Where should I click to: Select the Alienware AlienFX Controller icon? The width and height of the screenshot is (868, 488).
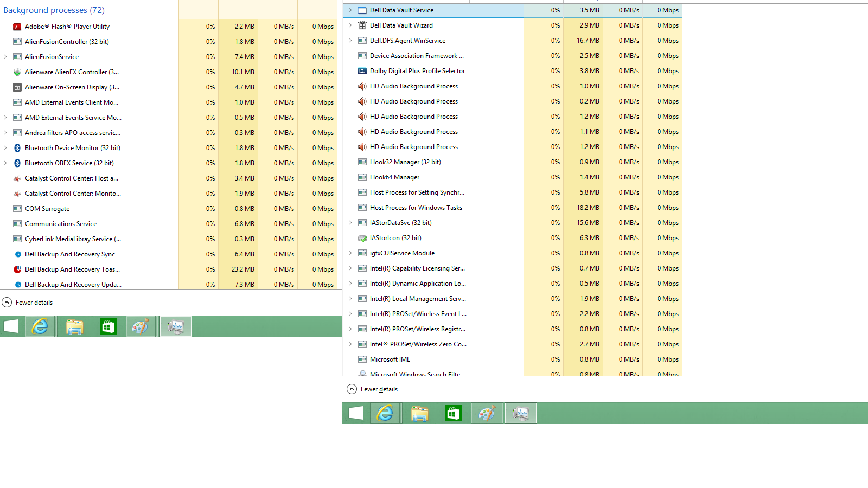17,72
